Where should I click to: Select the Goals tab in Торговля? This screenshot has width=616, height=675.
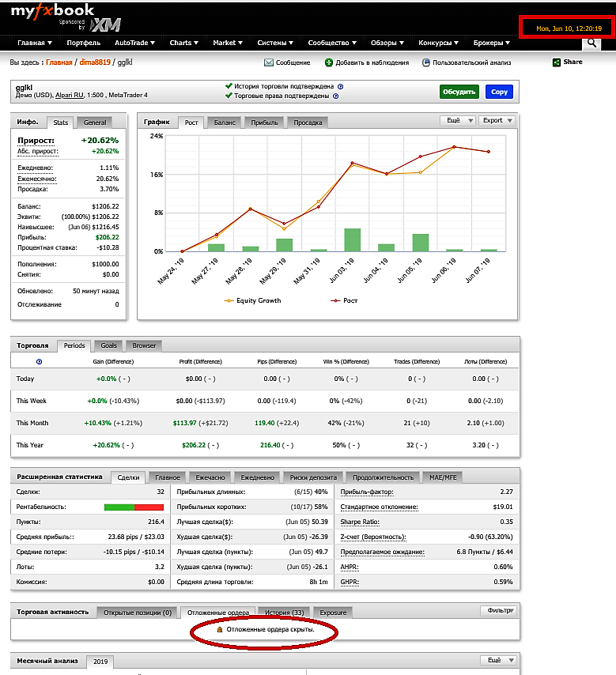(x=108, y=345)
